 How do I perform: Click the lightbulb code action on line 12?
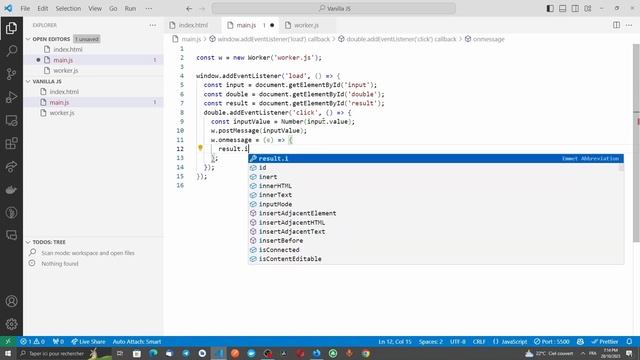click(x=200, y=148)
